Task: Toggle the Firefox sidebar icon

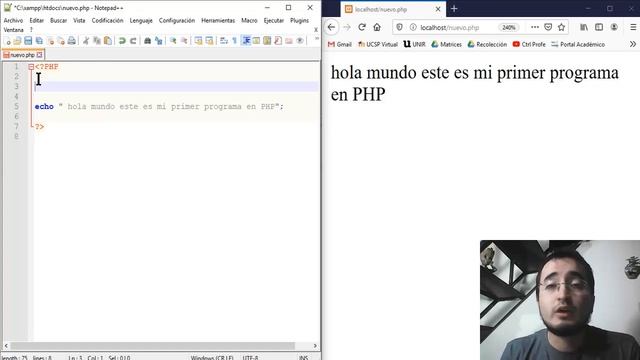Action: [599, 27]
